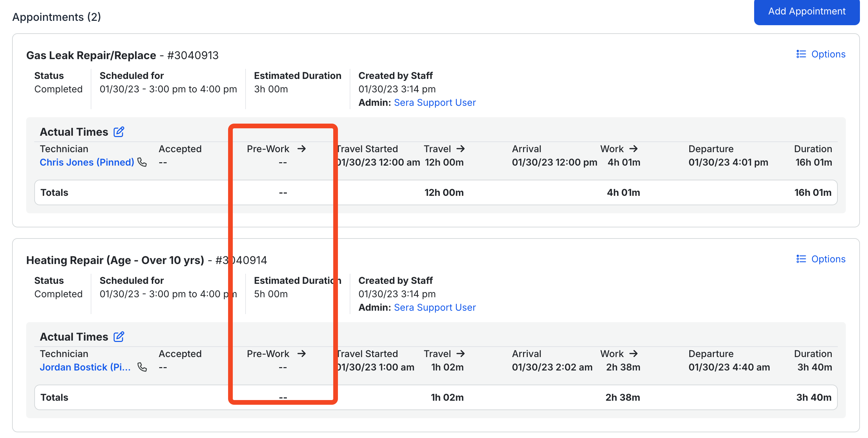Screen dimensions: 868x438
Task: Open Options for Gas Leak Repair appointment
Action: click(x=821, y=54)
